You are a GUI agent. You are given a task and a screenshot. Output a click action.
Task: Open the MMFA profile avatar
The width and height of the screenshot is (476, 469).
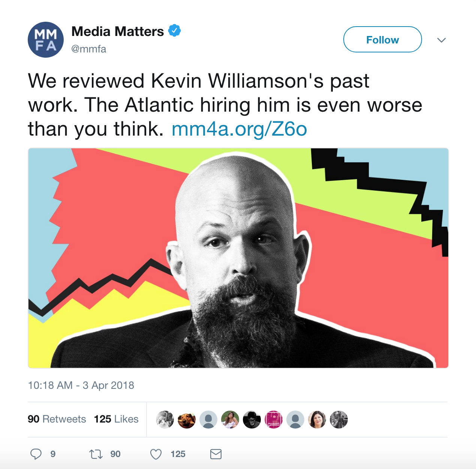pos(46,40)
